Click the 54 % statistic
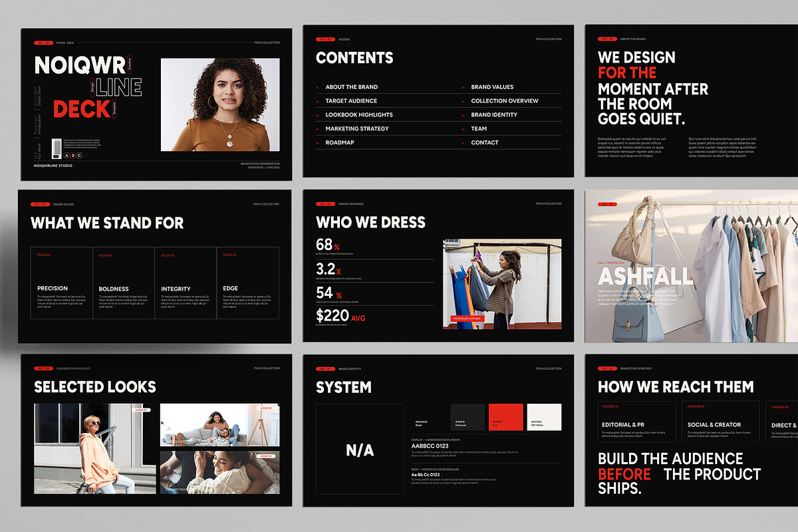Screen dimensions: 798x532 [329, 293]
